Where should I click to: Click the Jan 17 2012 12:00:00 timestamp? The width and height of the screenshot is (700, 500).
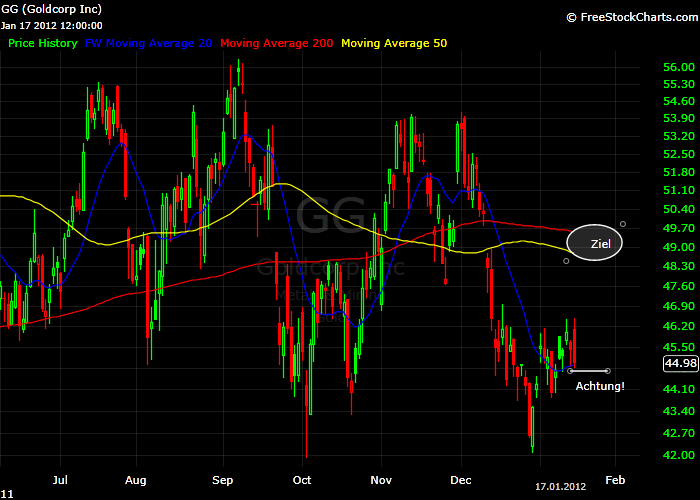tap(51, 25)
